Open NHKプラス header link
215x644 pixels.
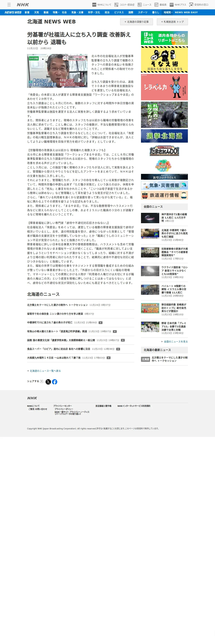178,5
